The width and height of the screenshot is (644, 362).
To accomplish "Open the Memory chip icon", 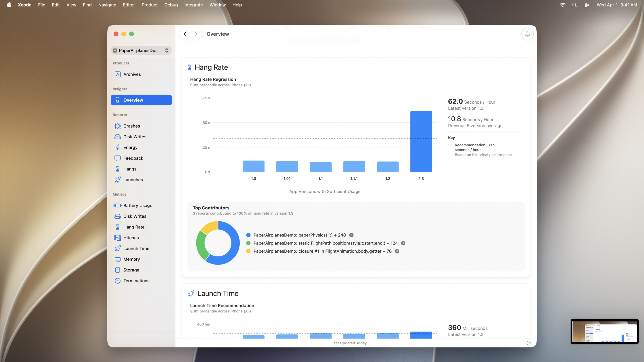I will 117,259.
